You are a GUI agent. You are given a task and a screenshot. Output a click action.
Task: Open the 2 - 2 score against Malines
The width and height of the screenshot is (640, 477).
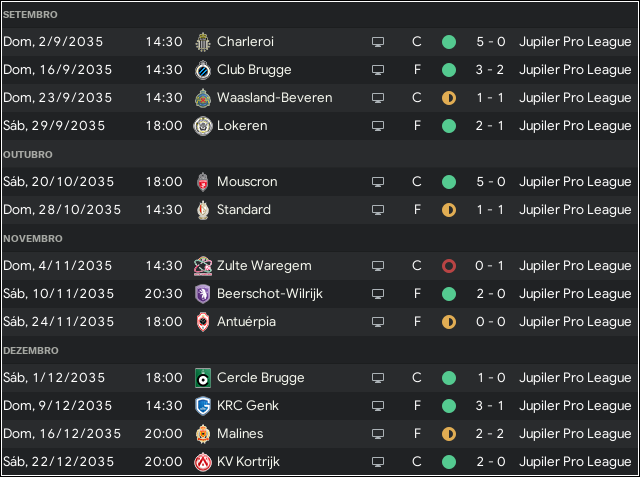click(490, 434)
